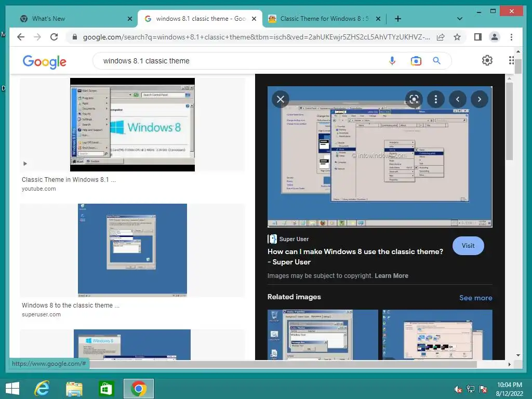Open the Chrome profile avatar

pos(495,37)
